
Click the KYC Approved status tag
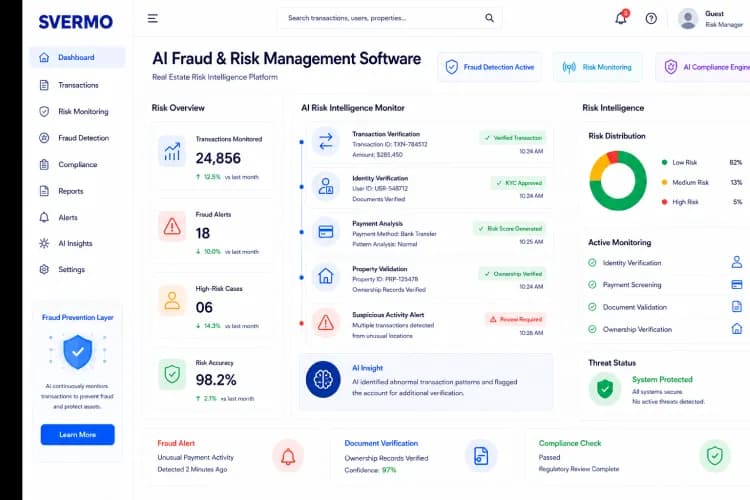tap(518, 183)
